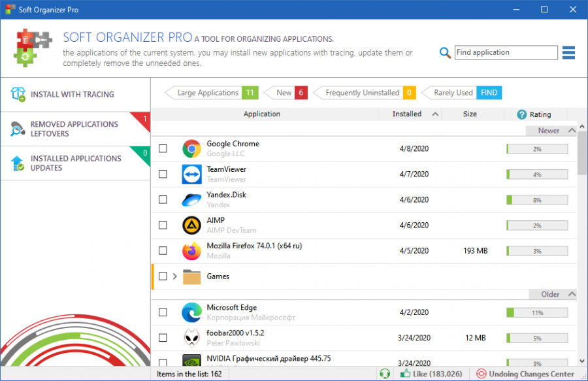
Task: Open Removed Applications Leftovers section
Action: tap(75, 129)
